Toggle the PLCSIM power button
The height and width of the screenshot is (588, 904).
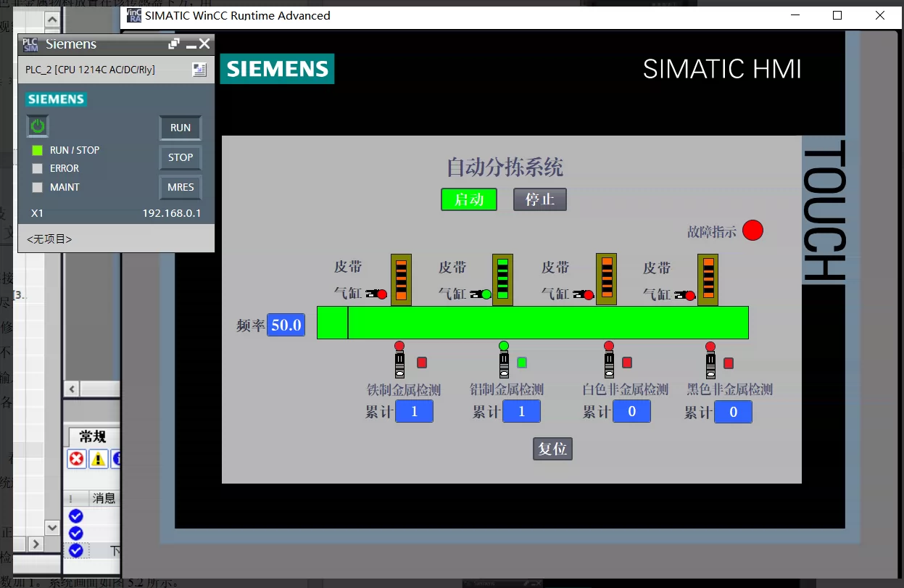pyautogui.click(x=38, y=126)
